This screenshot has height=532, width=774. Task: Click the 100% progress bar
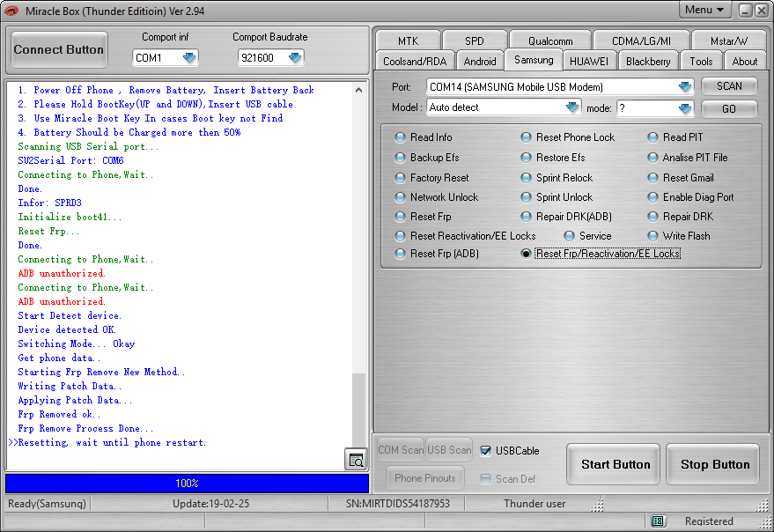coord(187,484)
